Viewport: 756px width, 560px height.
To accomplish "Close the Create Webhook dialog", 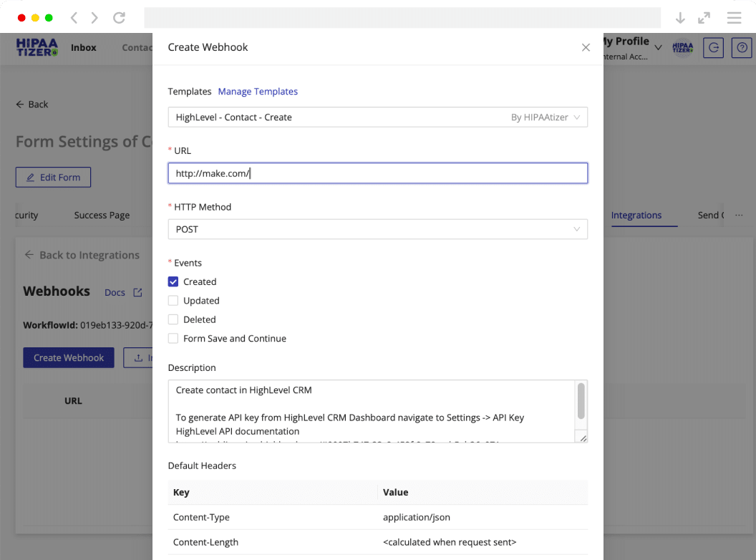I will coord(586,47).
